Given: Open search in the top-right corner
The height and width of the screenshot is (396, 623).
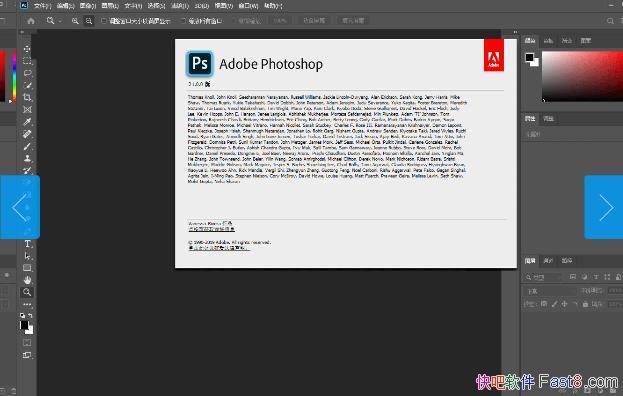Looking at the screenshot, I should (610, 21).
